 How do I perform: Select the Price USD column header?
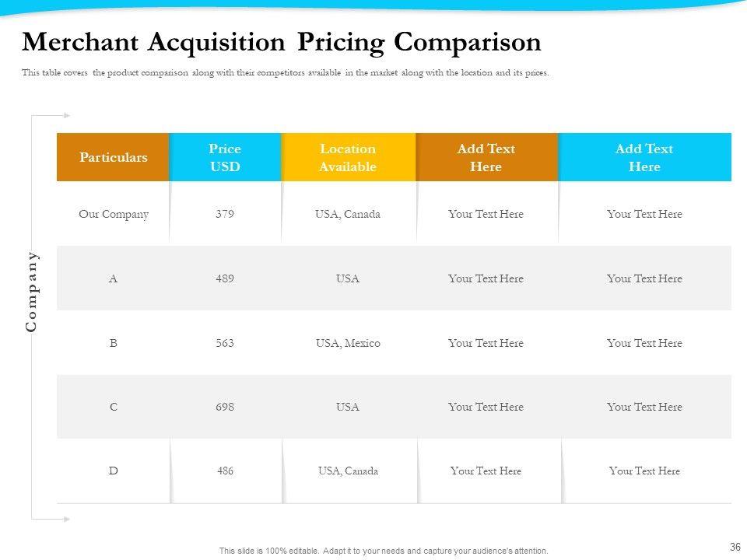(x=225, y=157)
